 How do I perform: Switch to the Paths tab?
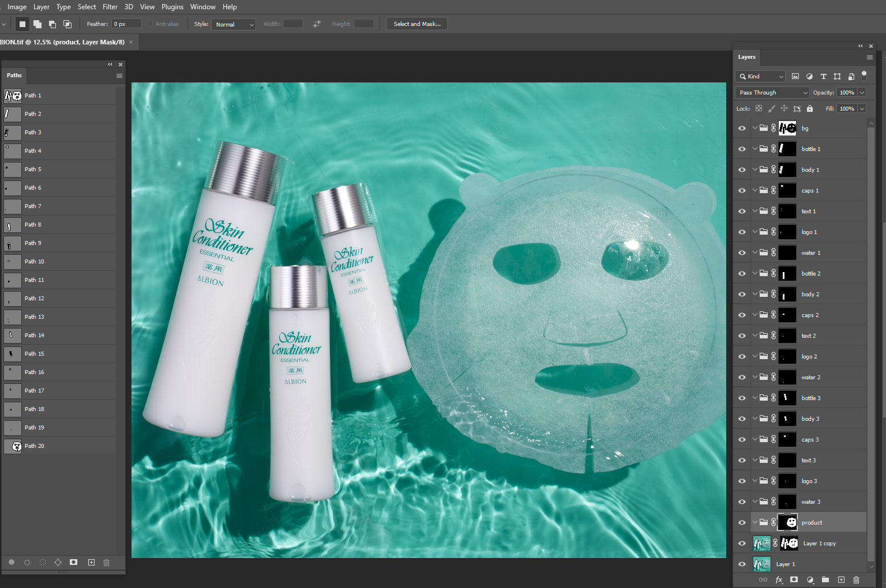tap(14, 76)
